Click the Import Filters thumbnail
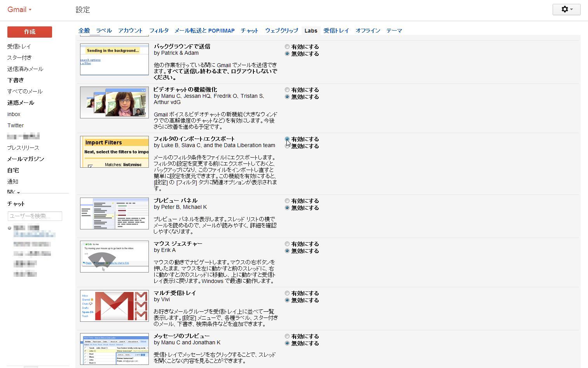 114,152
